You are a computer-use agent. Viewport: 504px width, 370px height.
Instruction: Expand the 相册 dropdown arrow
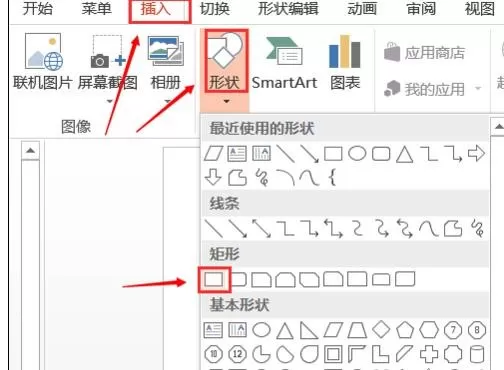click(167, 101)
